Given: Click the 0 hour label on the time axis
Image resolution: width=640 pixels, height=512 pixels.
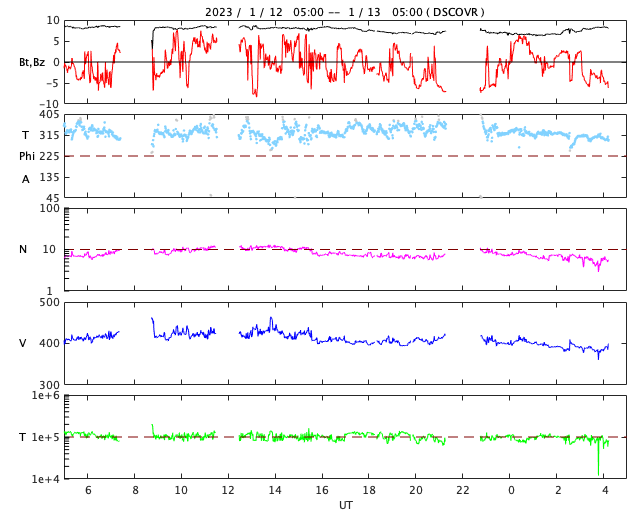Looking at the screenshot, I should (511, 490).
